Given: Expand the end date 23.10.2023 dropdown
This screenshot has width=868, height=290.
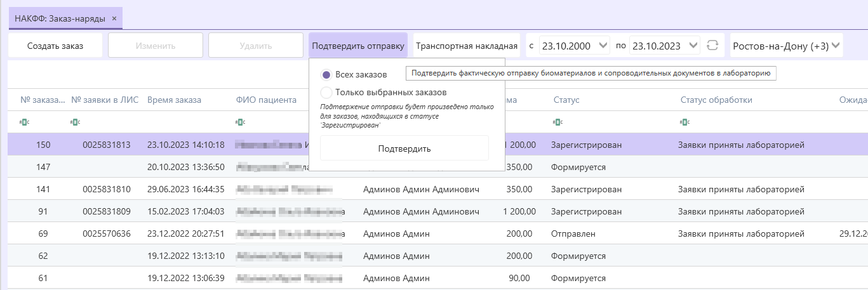Looking at the screenshot, I should click(x=693, y=46).
